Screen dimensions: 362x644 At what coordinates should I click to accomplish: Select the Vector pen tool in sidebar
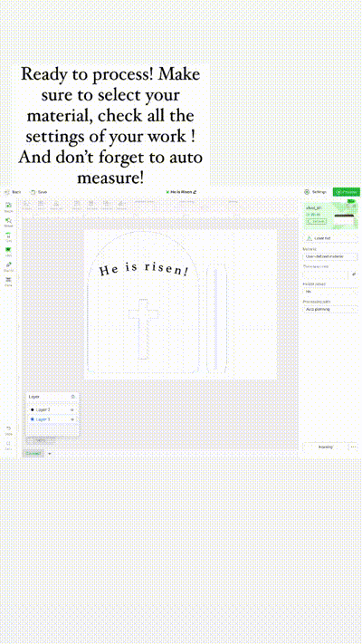8,265
